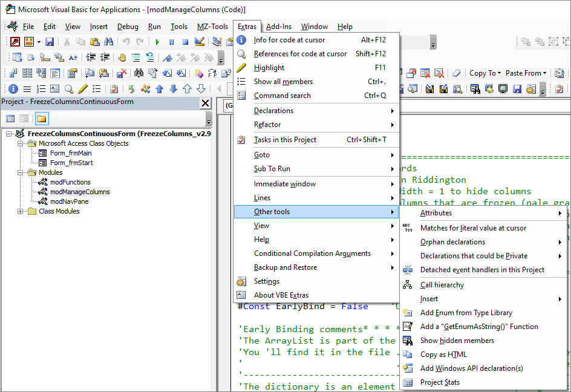The image size is (571, 392).
Task: Click the magnifier icon beside References for code at cursor
Action: click(x=241, y=54)
